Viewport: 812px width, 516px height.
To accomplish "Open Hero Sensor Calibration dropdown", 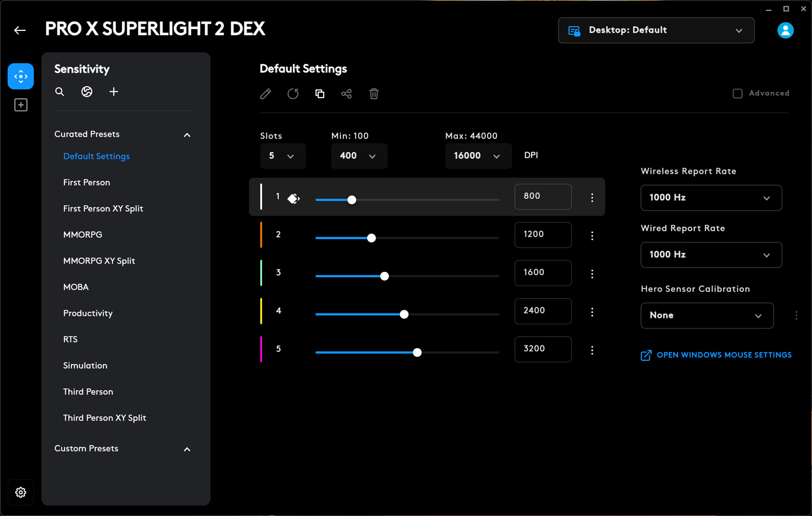I will (707, 315).
